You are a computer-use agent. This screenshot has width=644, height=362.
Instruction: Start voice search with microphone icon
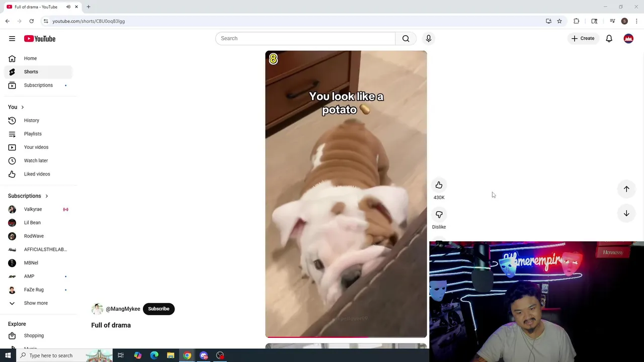tap(429, 38)
